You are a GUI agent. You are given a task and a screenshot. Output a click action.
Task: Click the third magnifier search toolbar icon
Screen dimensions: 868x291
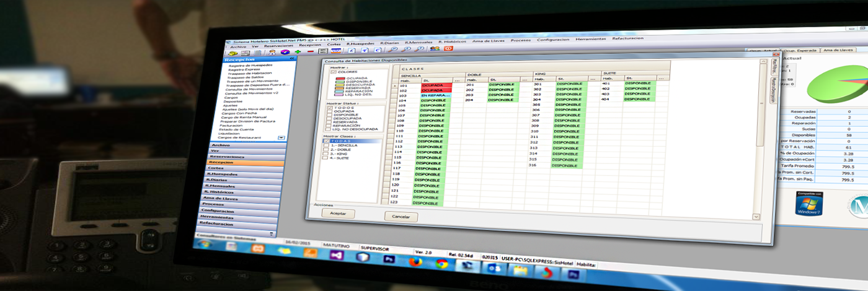(419, 49)
